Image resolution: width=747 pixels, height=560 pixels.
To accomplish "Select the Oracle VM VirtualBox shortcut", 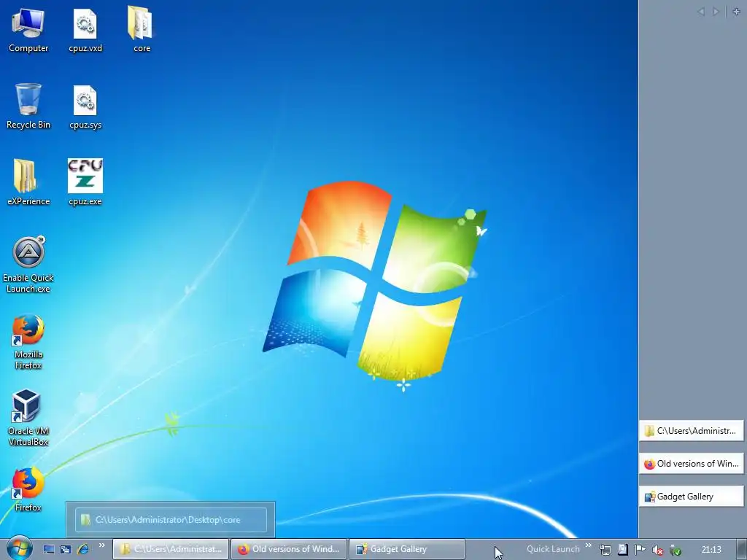I will (x=28, y=418).
